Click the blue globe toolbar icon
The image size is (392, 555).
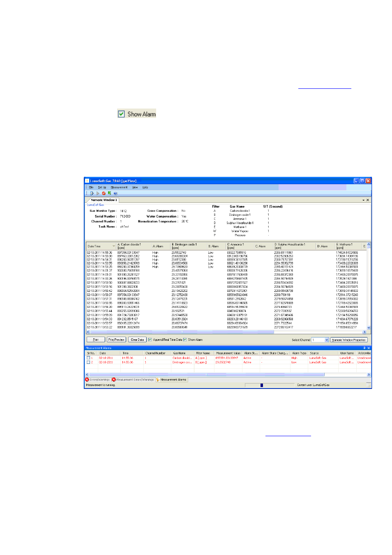tap(115, 193)
